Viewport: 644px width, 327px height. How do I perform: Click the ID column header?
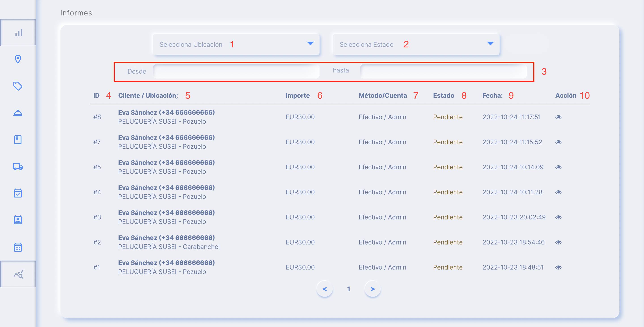click(96, 96)
